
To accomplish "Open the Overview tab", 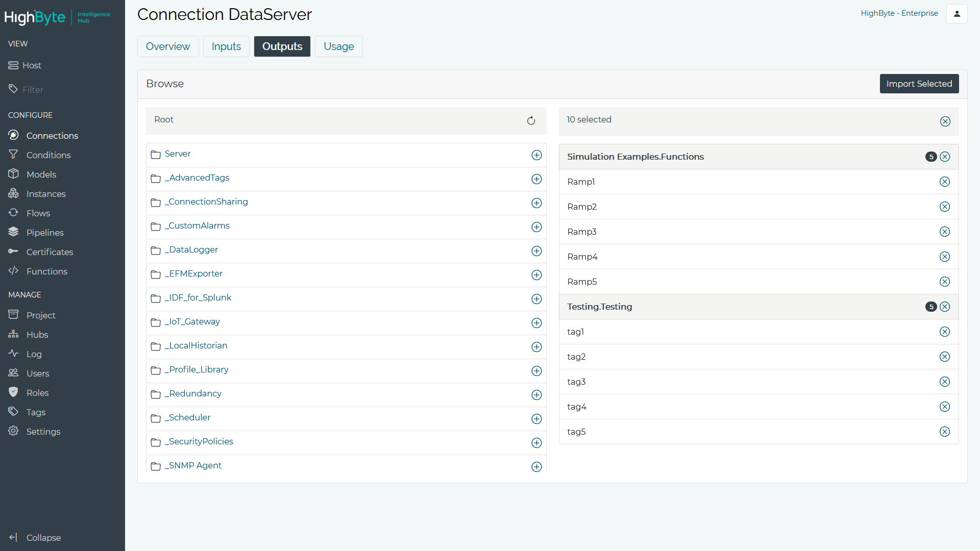I will click(x=168, y=46).
